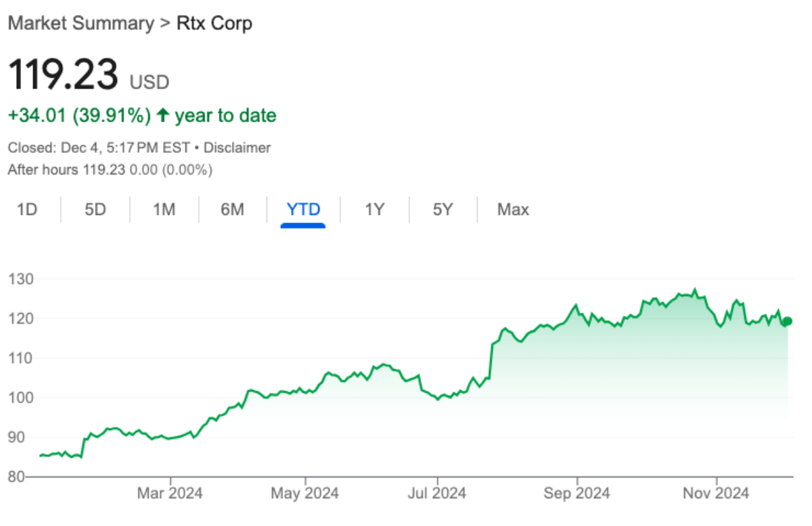Switch to the 1D time range tab
This screenshot has width=812, height=526.
(27, 210)
